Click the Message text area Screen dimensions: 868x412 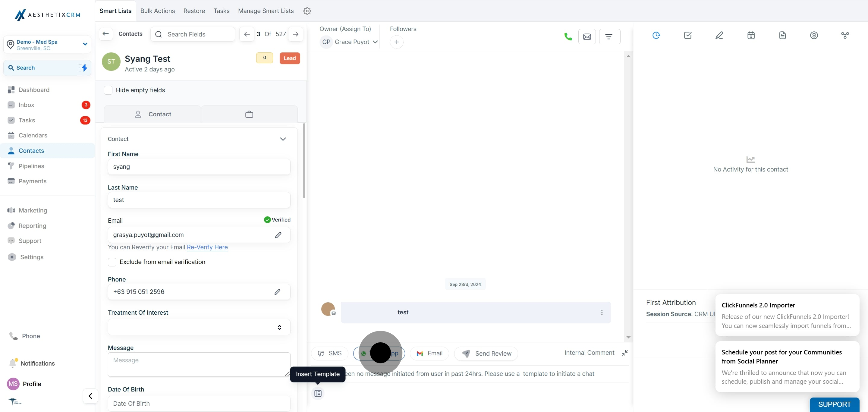pos(199,364)
